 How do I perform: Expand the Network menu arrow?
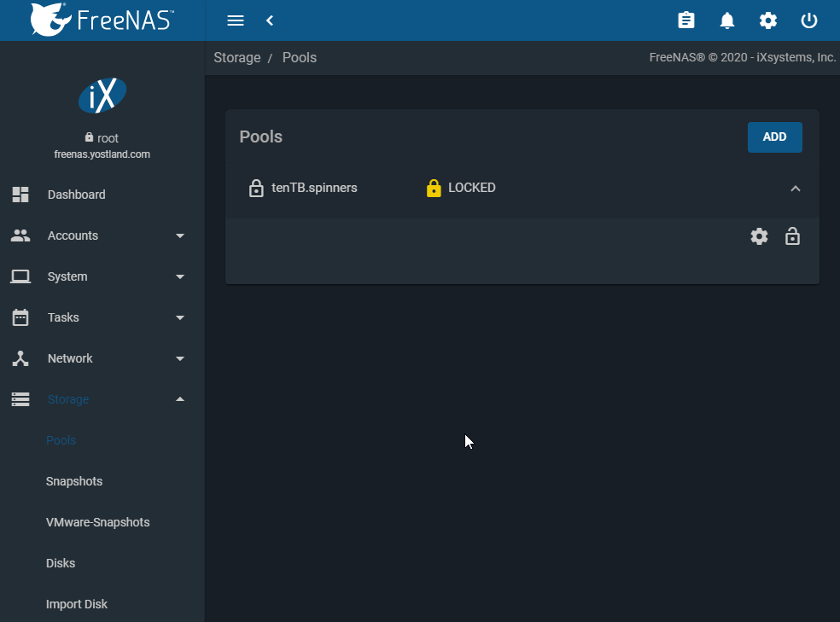point(180,358)
